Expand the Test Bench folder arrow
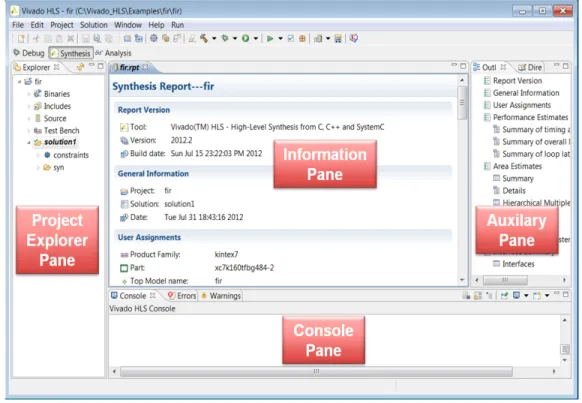This screenshot has height=403, width=582. coord(29,131)
